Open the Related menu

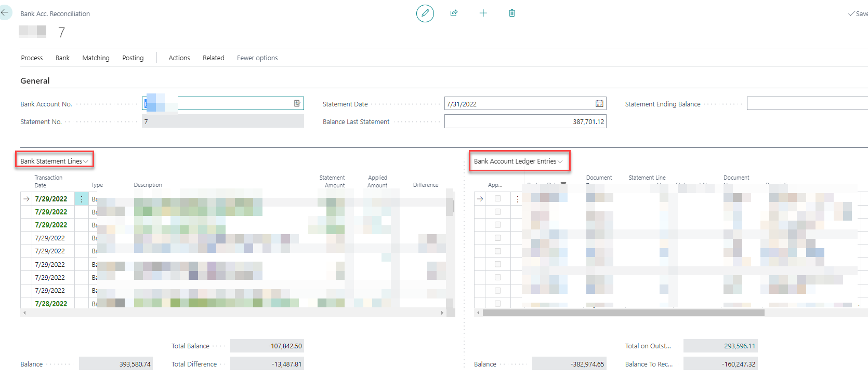click(214, 58)
